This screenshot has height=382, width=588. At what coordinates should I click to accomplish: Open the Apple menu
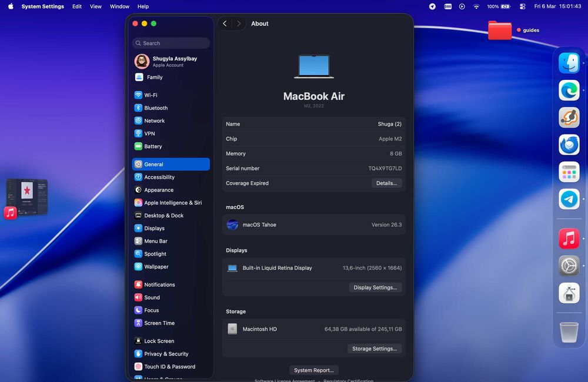(11, 6)
